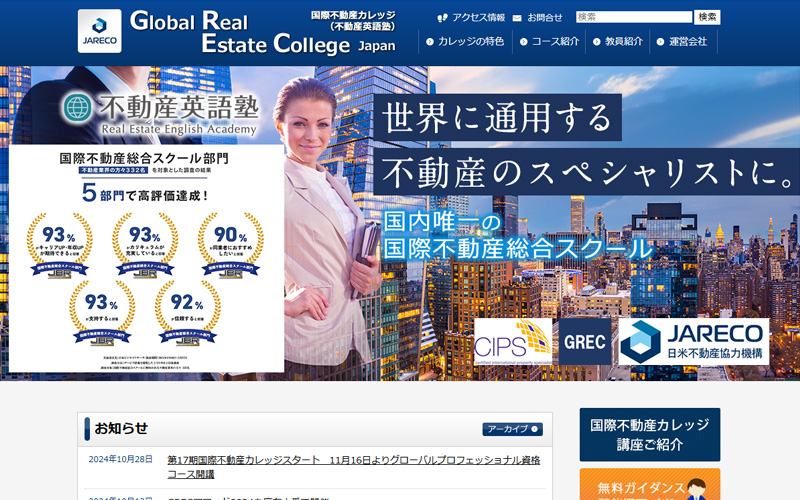
Task: Open the アーカイブ archive button
Action: [x=512, y=429]
